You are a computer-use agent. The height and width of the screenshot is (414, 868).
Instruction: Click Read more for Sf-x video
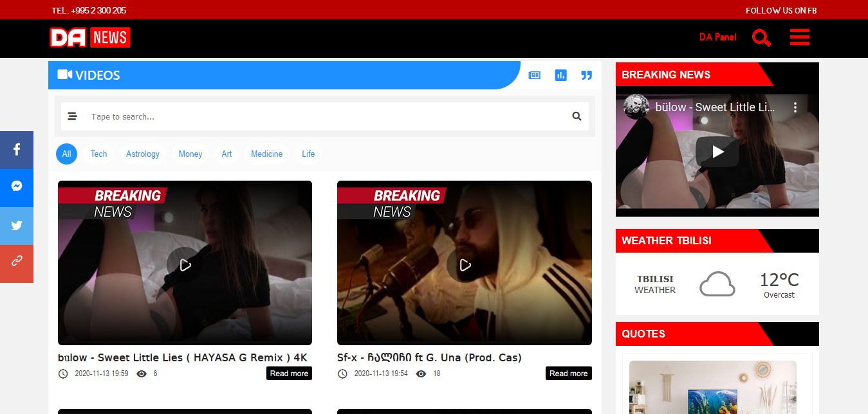click(x=569, y=373)
